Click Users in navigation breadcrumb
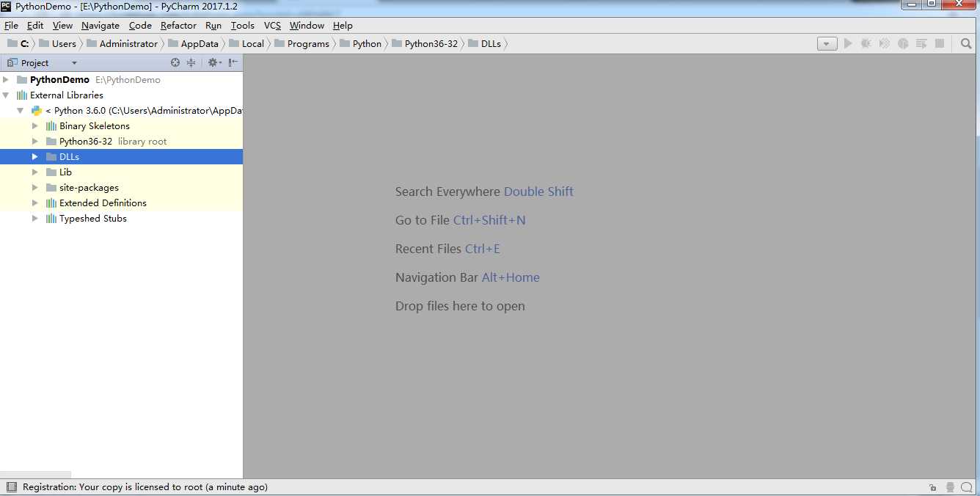 pyautogui.click(x=57, y=44)
